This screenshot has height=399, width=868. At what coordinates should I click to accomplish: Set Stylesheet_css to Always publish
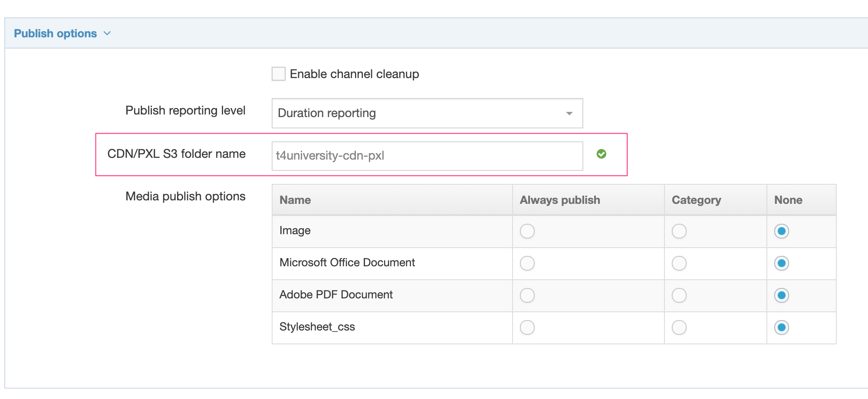[527, 327]
